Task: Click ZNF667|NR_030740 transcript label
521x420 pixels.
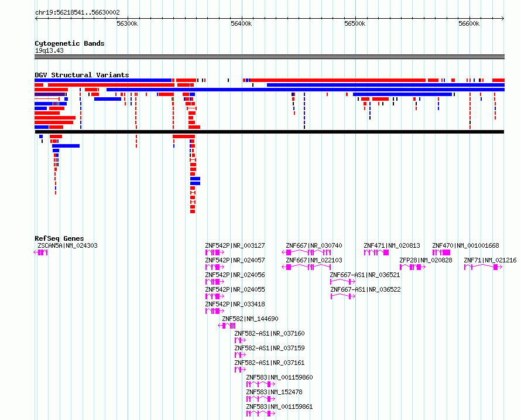Action: [314, 246]
